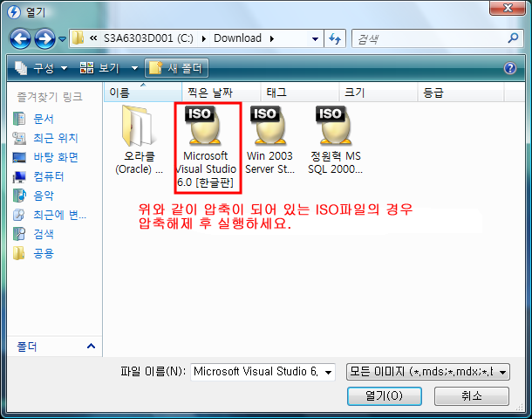Open the 음악 favorite link
This screenshot has height=419, width=532.
(44, 196)
